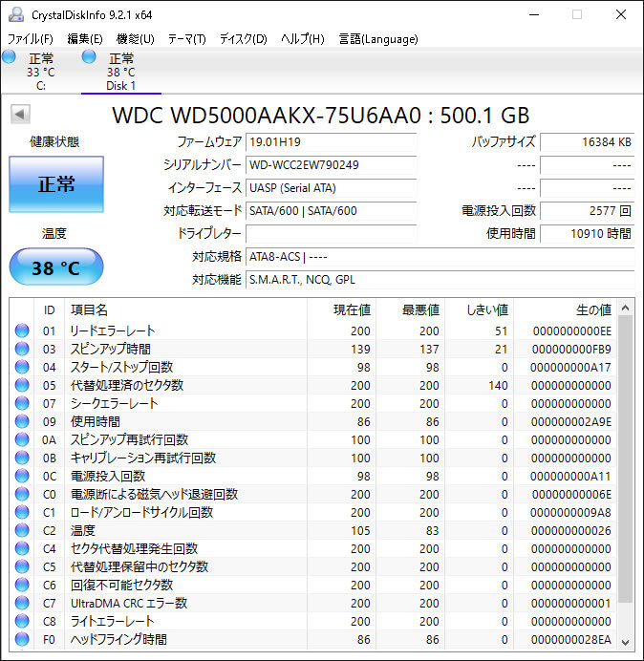Click status orb of row 04 スタート/ストップ回数
Screen dimensions: 644x661
[22, 367]
